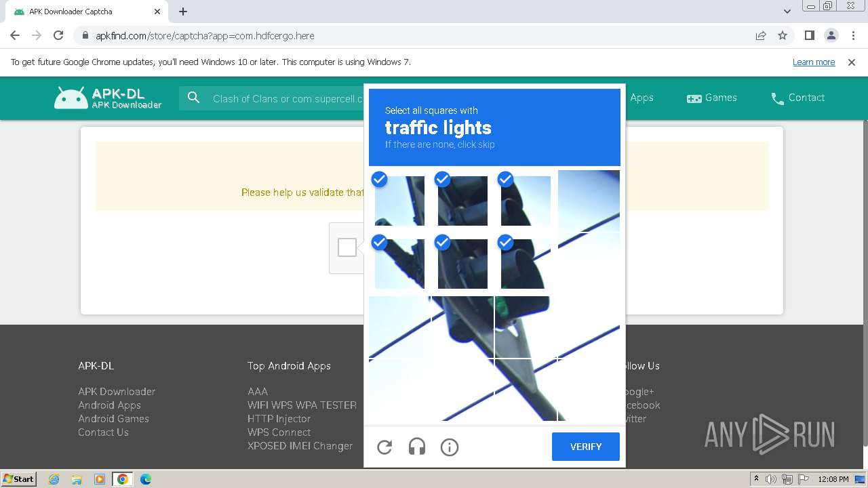868x488 pixels.
Task: Open Chrome profile avatar
Action: [x=831, y=35]
